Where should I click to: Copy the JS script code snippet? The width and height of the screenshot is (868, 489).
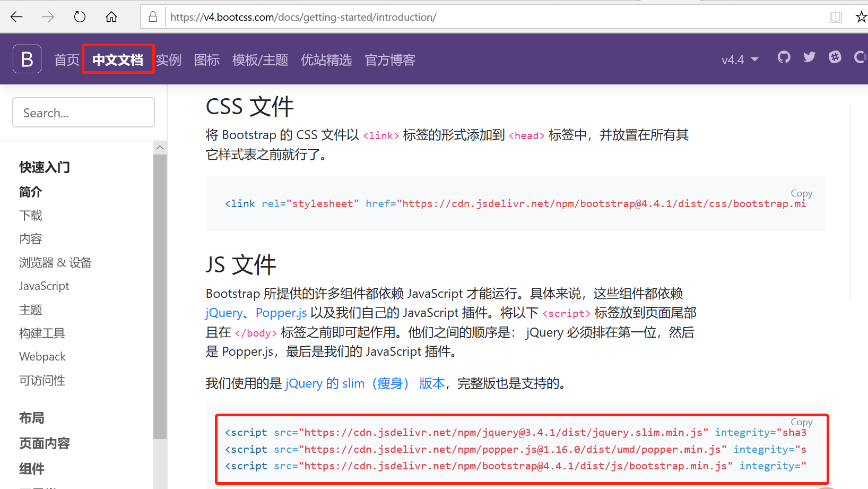801,422
